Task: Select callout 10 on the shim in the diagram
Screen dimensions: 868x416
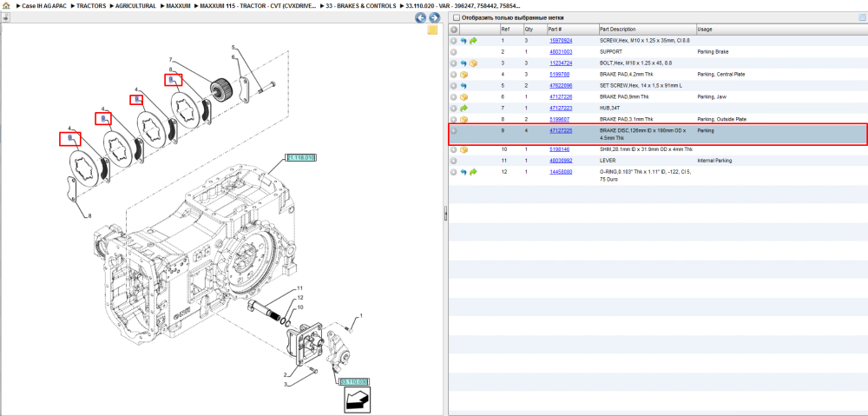Action: (x=299, y=307)
